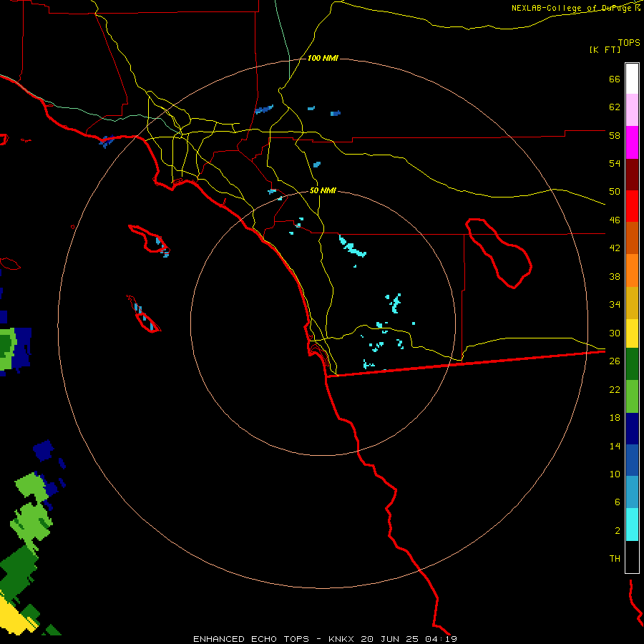
Task: Click the legend value 2
Action: (x=617, y=531)
